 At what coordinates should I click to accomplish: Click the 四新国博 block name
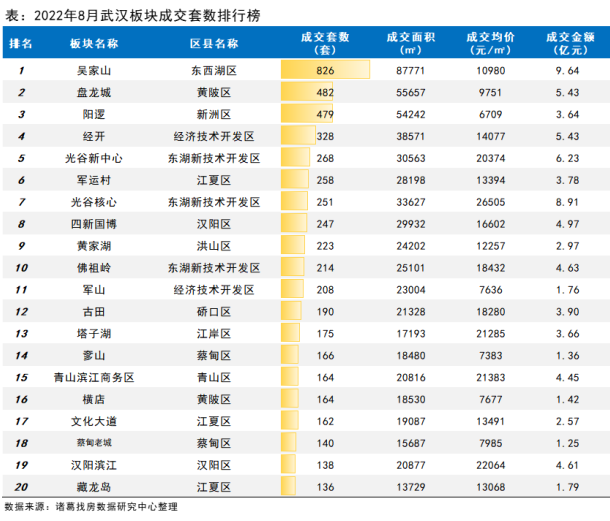click(x=94, y=224)
